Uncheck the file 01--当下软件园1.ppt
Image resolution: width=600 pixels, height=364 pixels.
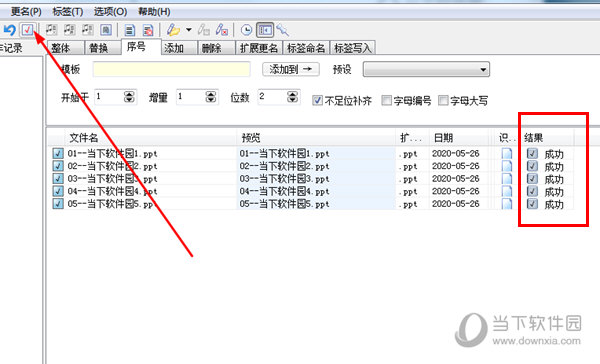pyautogui.click(x=58, y=153)
